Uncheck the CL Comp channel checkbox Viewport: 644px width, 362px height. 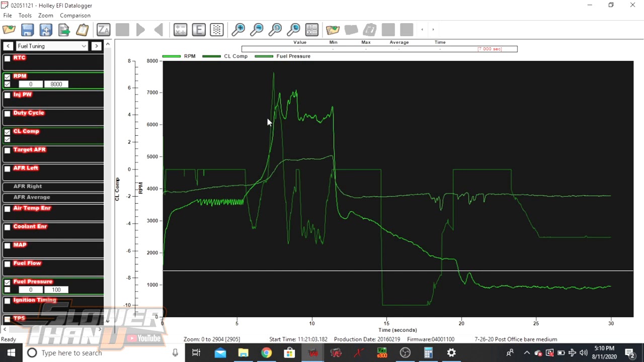pyautogui.click(x=7, y=132)
